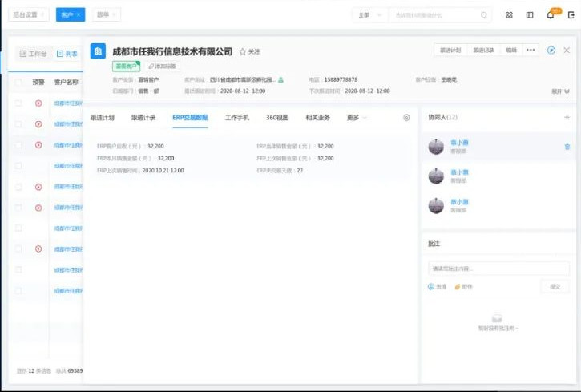Viewport: 581px width, 392px height.
Task: Switch to the 工作台 view
Action: click(x=34, y=54)
